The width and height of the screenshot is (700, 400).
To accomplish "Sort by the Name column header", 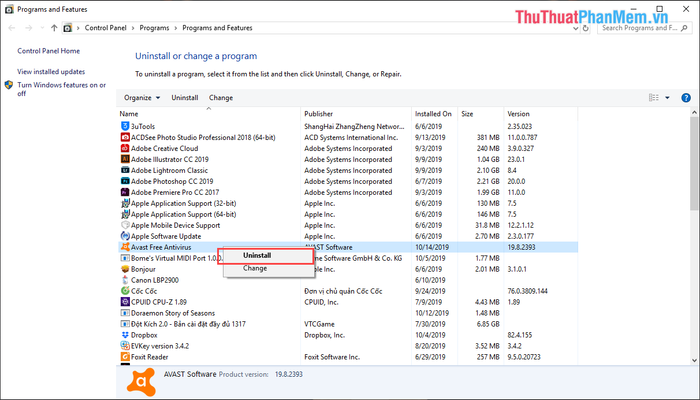I will (208, 114).
